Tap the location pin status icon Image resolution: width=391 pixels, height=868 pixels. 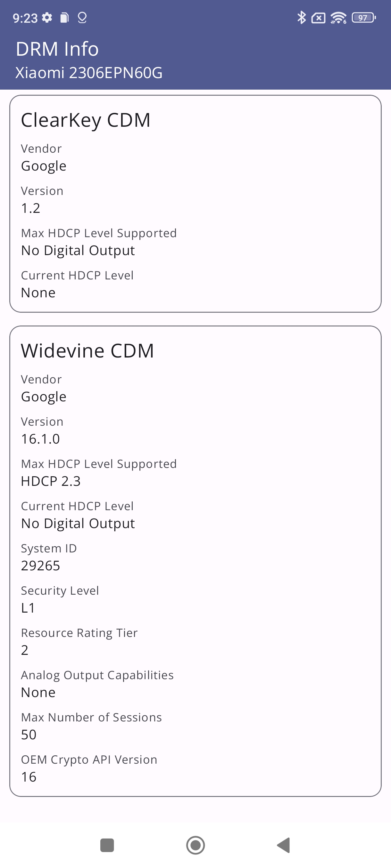(82, 18)
